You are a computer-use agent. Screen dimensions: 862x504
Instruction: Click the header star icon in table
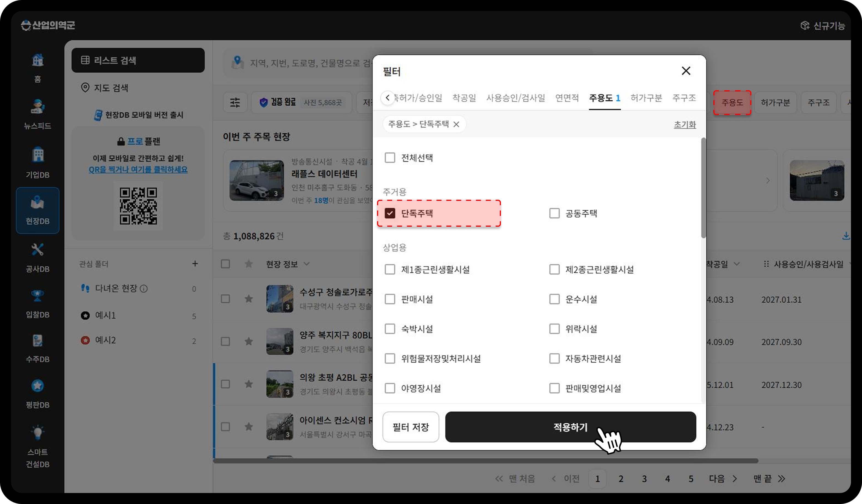249,264
